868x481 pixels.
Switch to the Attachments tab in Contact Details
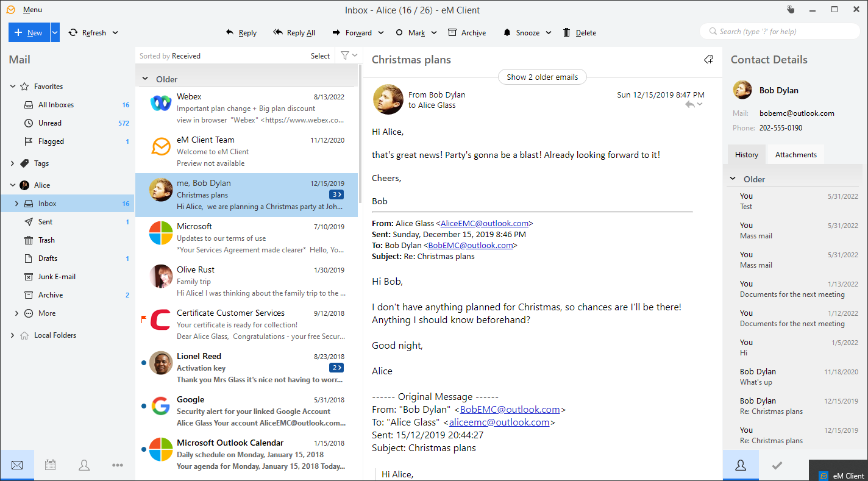(x=795, y=155)
